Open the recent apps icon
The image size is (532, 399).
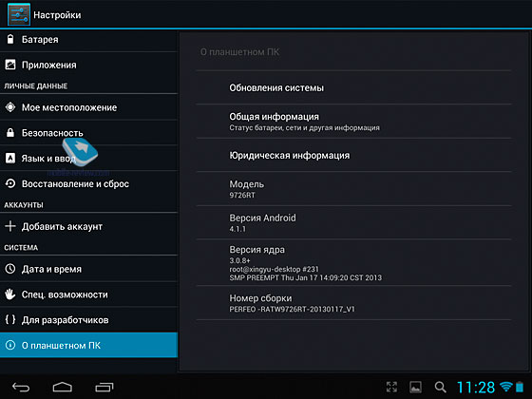(104, 388)
